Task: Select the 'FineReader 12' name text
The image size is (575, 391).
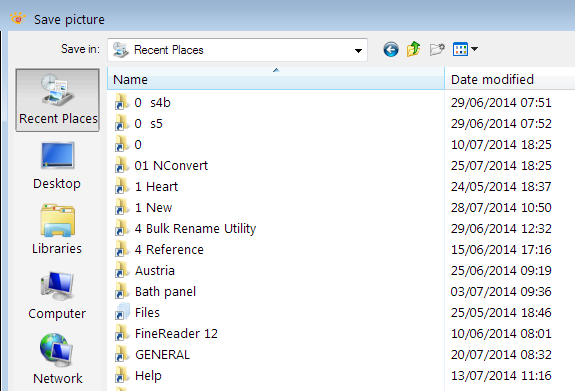Action: tap(176, 333)
